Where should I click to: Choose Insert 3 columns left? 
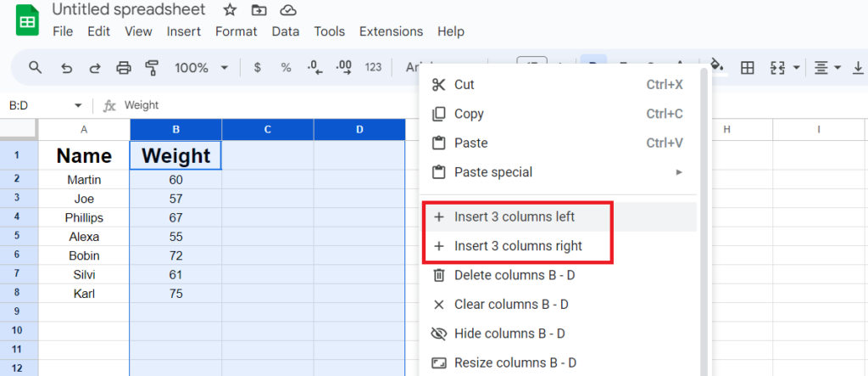pyautogui.click(x=559, y=216)
